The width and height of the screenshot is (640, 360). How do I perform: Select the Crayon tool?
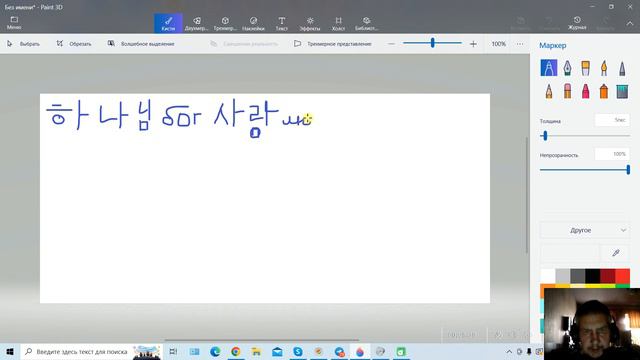pyautogui.click(x=585, y=91)
